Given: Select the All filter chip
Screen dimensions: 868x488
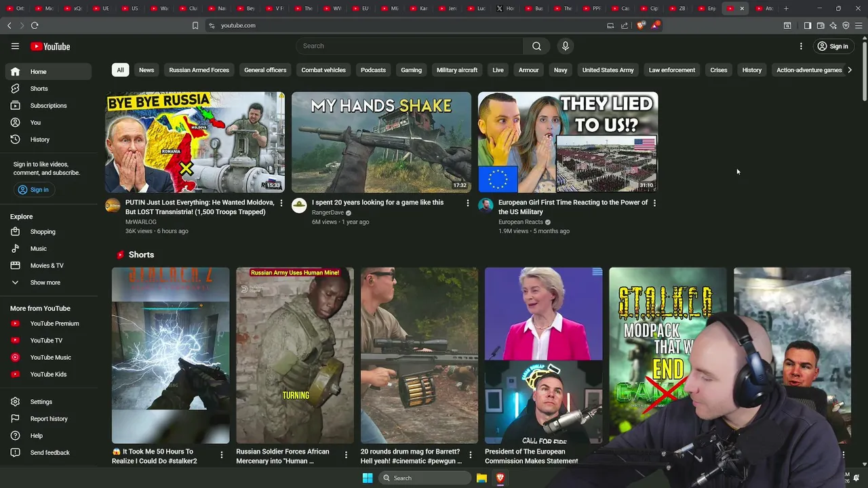Looking at the screenshot, I should pyautogui.click(x=120, y=70).
